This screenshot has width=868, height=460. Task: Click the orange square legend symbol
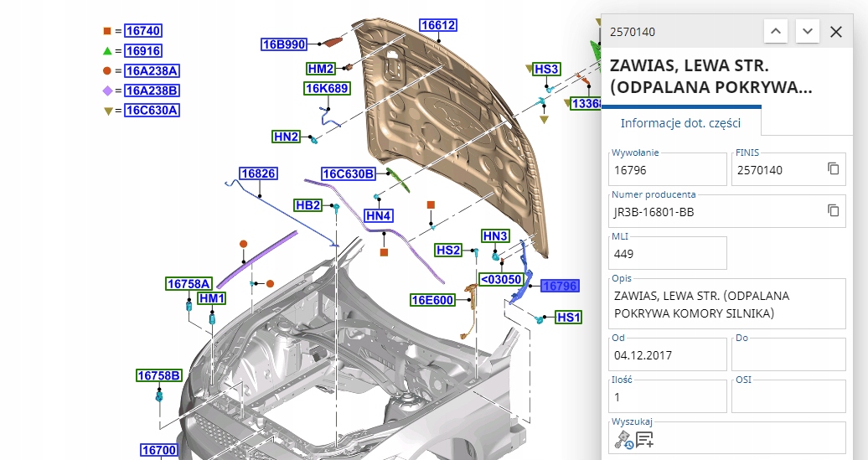(x=107, y=31)
